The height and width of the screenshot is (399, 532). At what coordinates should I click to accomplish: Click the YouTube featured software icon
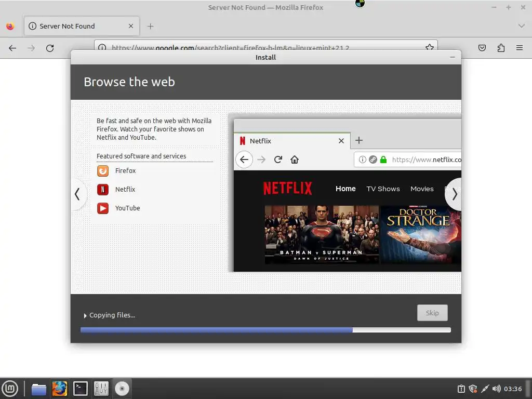[103, 208]
